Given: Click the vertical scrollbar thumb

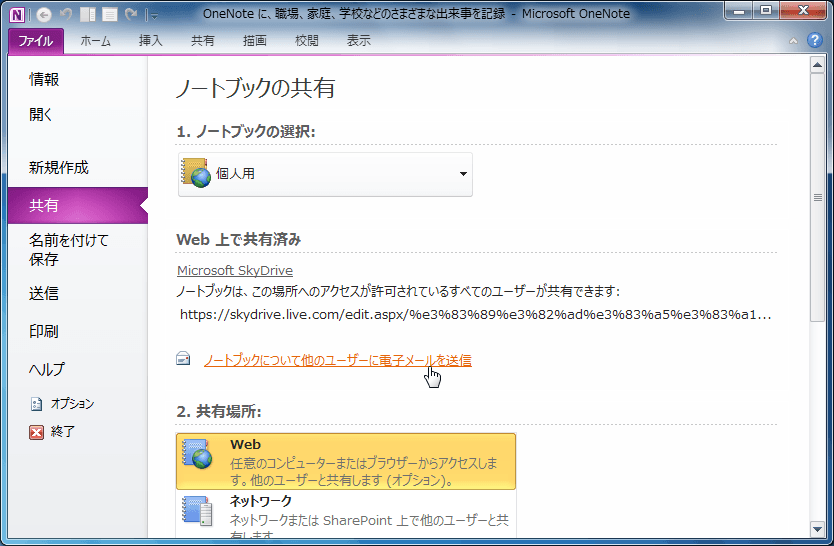Looking at the screenshot, I should 817,197.
